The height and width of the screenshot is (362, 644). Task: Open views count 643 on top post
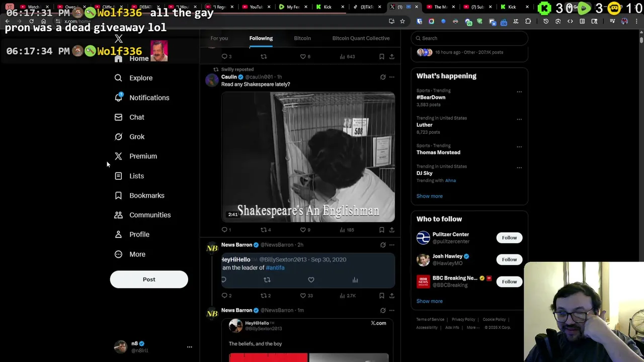[x=347, y=57]
